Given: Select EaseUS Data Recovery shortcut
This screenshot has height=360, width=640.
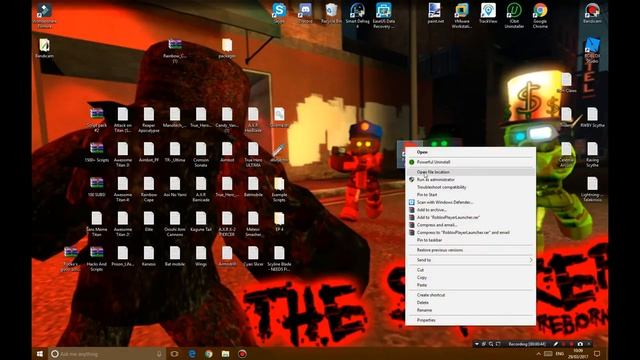Looking at the screenshot, I should 384,16.
